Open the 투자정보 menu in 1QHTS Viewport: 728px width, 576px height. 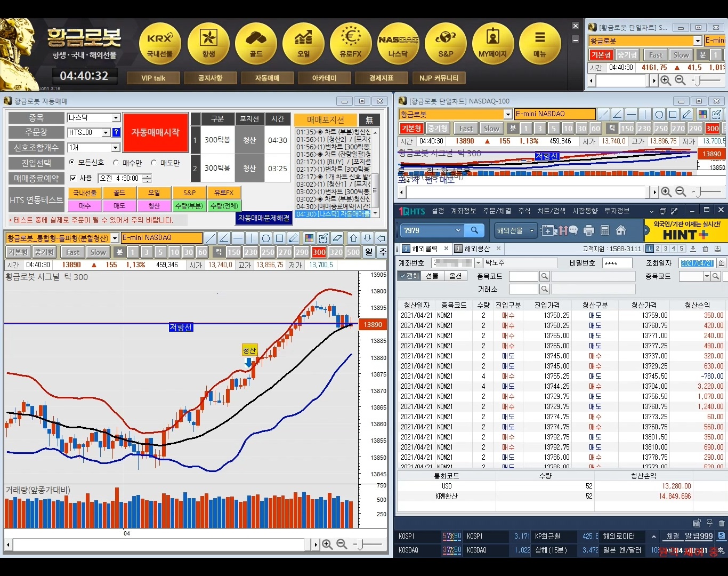pos(617,211)
